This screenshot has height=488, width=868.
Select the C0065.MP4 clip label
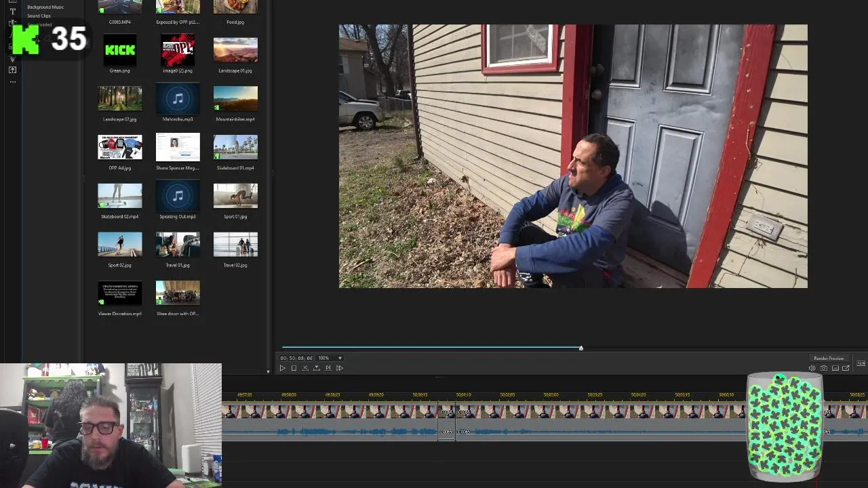(120, 22)
